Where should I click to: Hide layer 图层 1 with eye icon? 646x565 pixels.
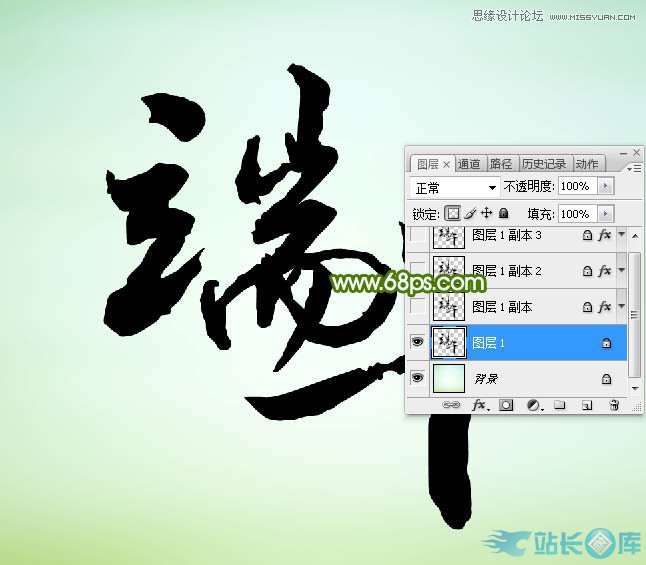click(x=417, y=342)
